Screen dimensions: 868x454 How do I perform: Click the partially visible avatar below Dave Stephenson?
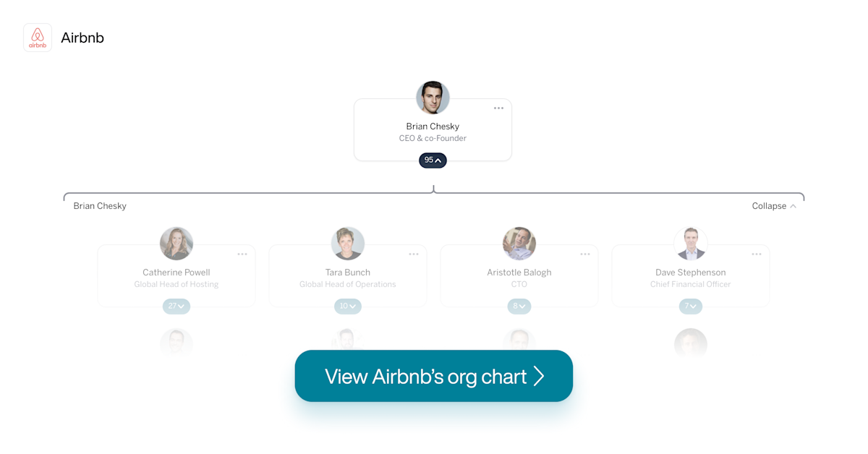(691, 344)
